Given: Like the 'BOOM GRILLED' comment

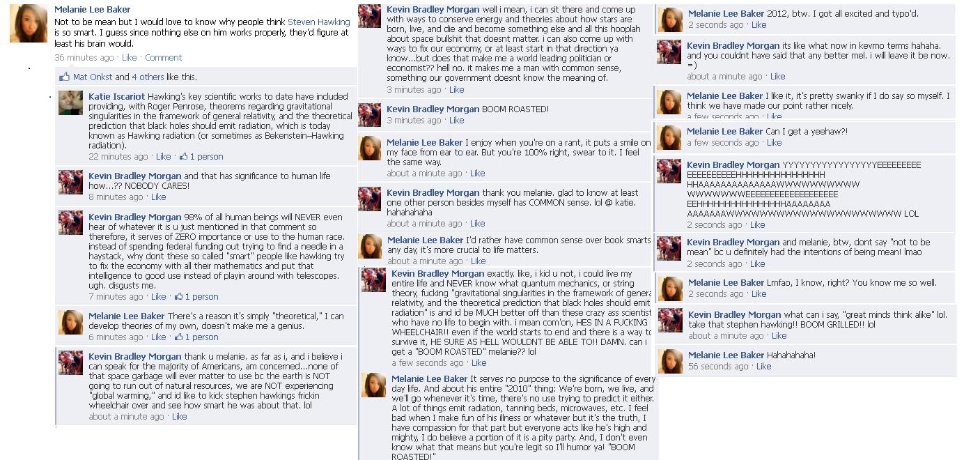Looking at the screenshot, I should (x=779, y=335).
